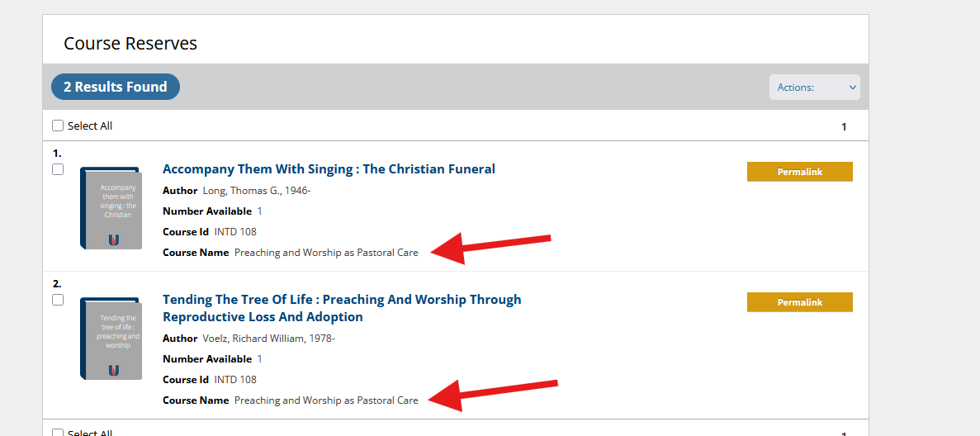Screen dimensions: 980x436
Task: Click author Voelz, Richard William, 1978-
Action: [268, 339]
